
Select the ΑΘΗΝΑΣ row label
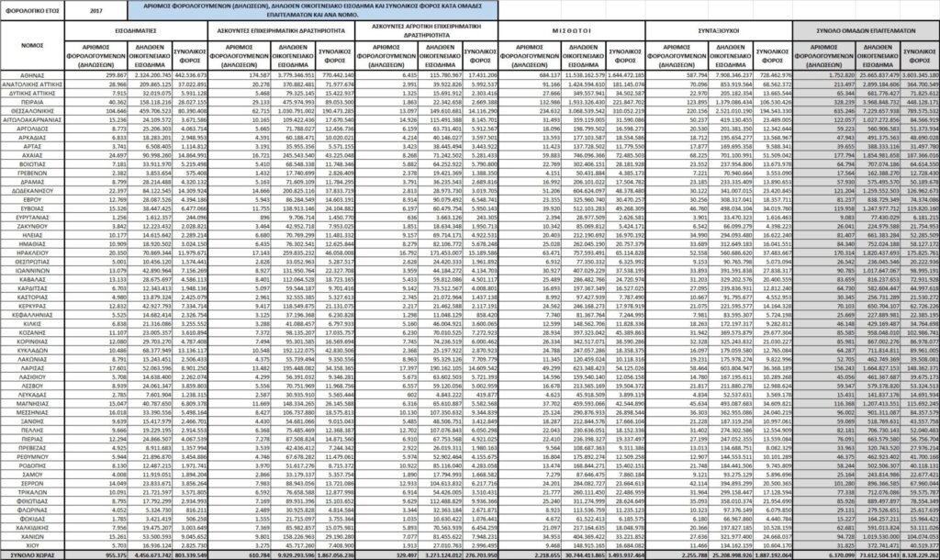pyautogui.click(x=32, y=75)
